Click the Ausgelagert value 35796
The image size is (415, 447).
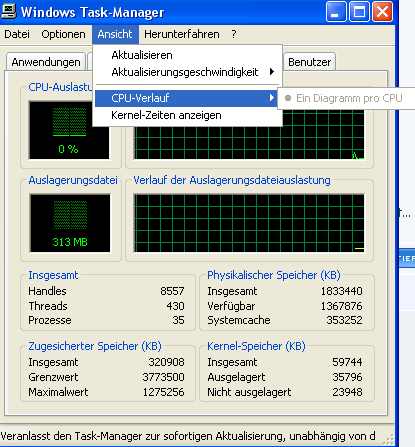(347, 377)
